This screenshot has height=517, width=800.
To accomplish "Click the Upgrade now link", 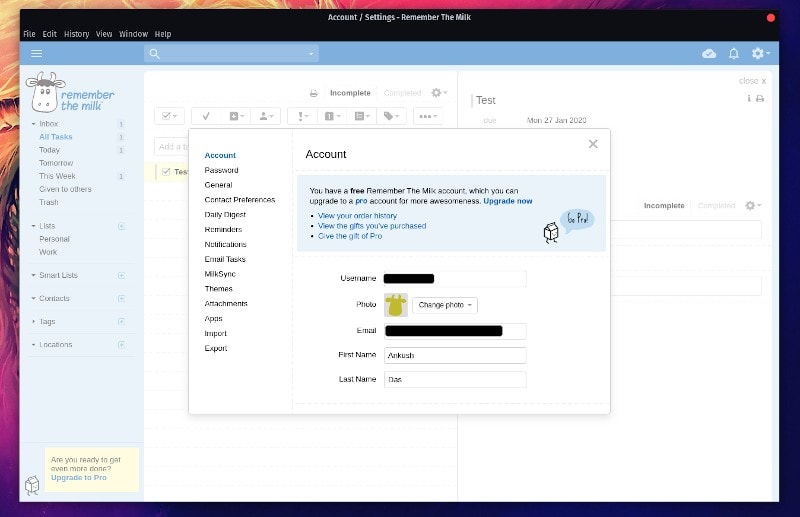I will tap(508, 201).
